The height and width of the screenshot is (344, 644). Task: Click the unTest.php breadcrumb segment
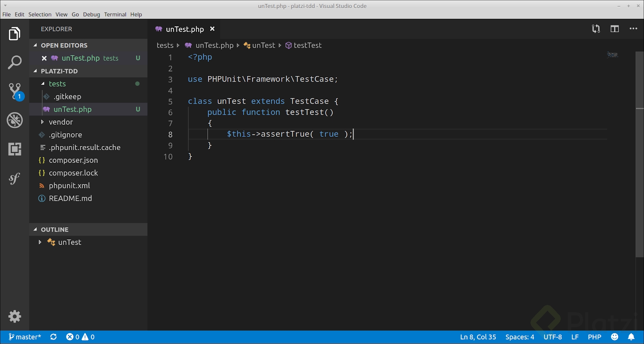[215, 45]
